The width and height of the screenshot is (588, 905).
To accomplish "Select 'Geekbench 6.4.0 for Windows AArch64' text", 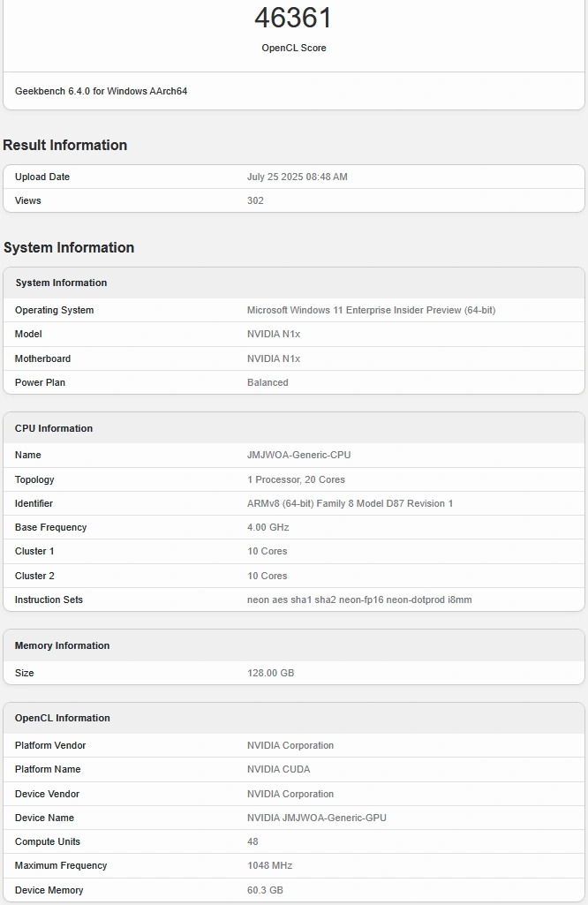I will (101, 91).
